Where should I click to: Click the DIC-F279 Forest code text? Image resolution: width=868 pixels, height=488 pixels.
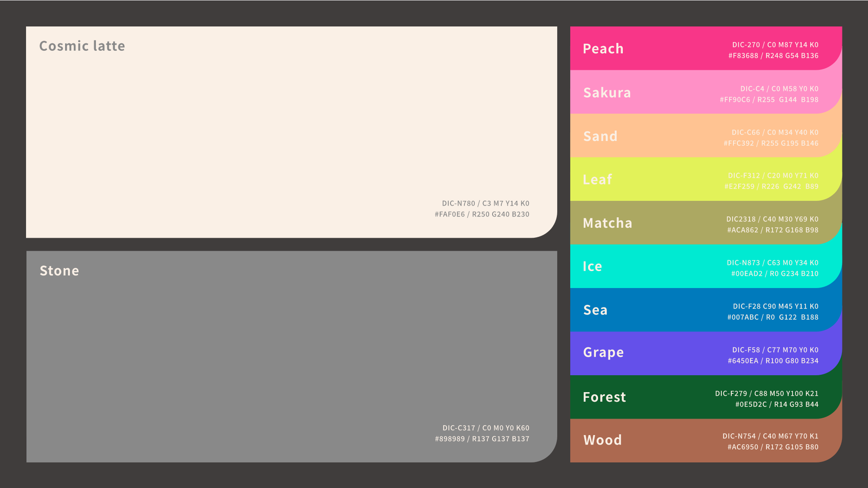tap(731, 393)
